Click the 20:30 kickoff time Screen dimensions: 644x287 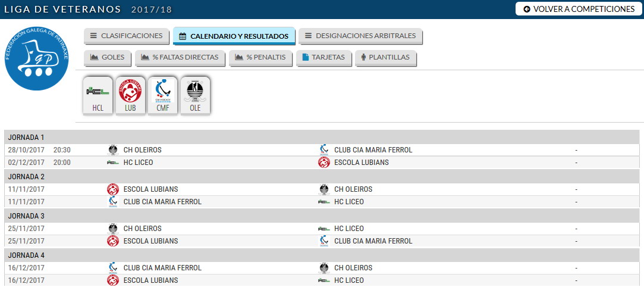(62, 150)
